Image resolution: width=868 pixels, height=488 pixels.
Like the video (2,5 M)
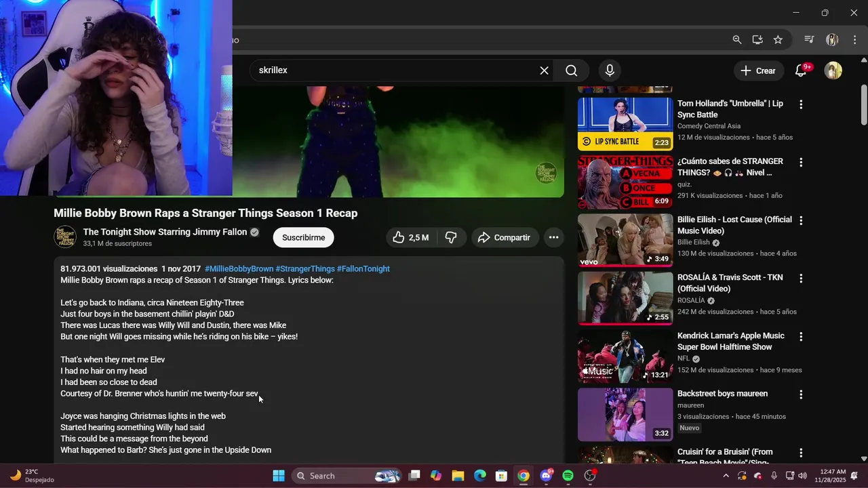(x=411, y=237)
